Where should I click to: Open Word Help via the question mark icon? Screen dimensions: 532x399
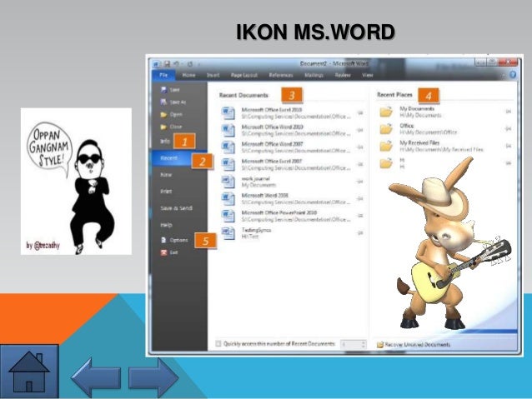[x=513, y=75]
